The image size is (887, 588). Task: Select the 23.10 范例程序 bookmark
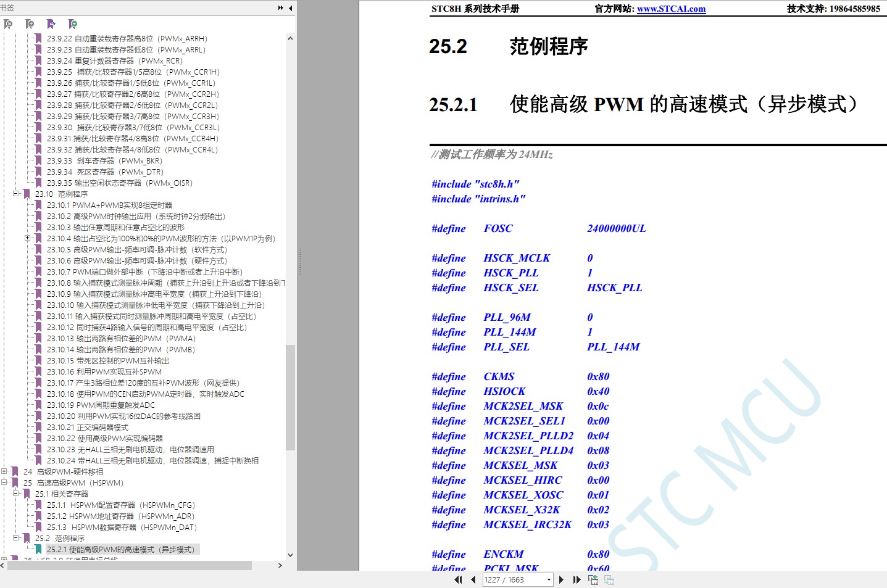coord(61,194)
